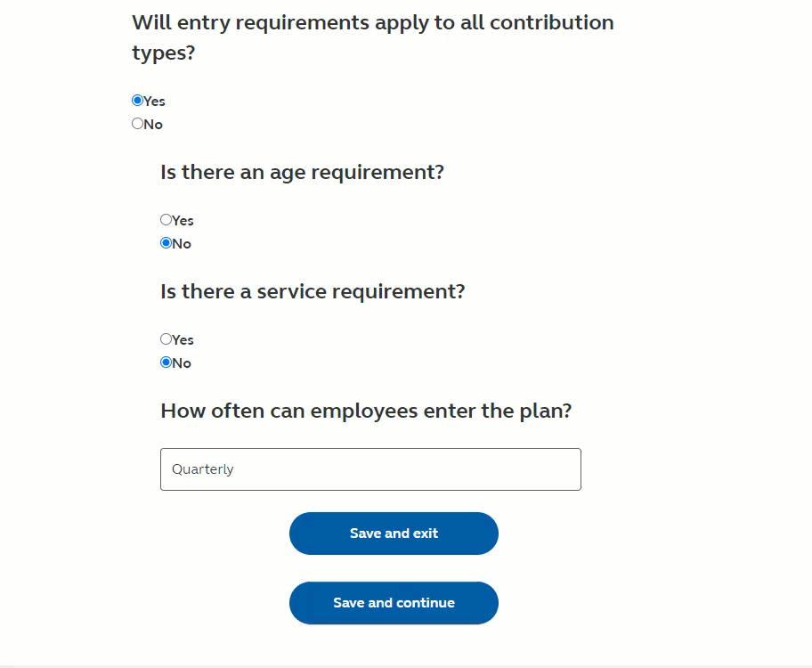Viewport: 812px width, 668px height.
Task: Open the plan entry frequency selector showing Quarterly
Action: (370, 468)
